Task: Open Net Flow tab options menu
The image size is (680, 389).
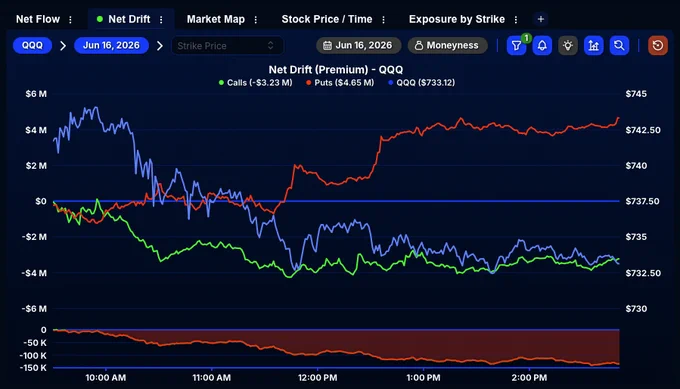Action: coord(70,20)
